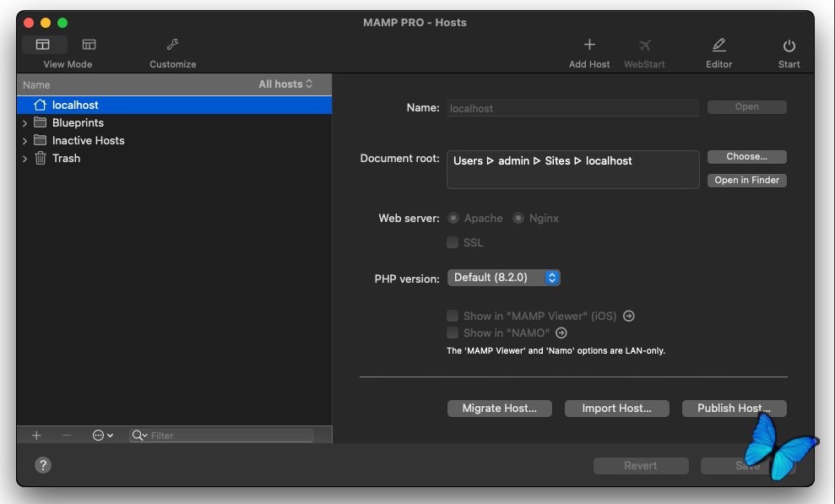Add a host with bottom plus icon
835x504 pixels.
tap(36, 436)
